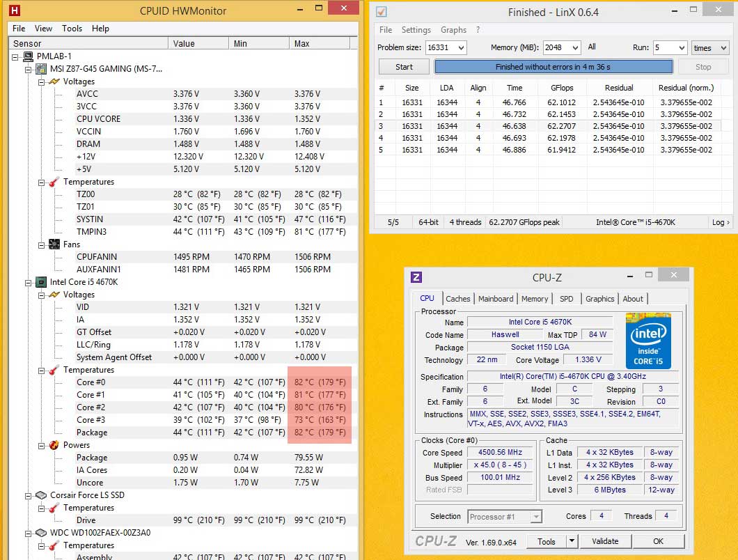Click the Corsair Force LS SSD drive icon
The image size is (738, 560).
(x=41, y=495)
